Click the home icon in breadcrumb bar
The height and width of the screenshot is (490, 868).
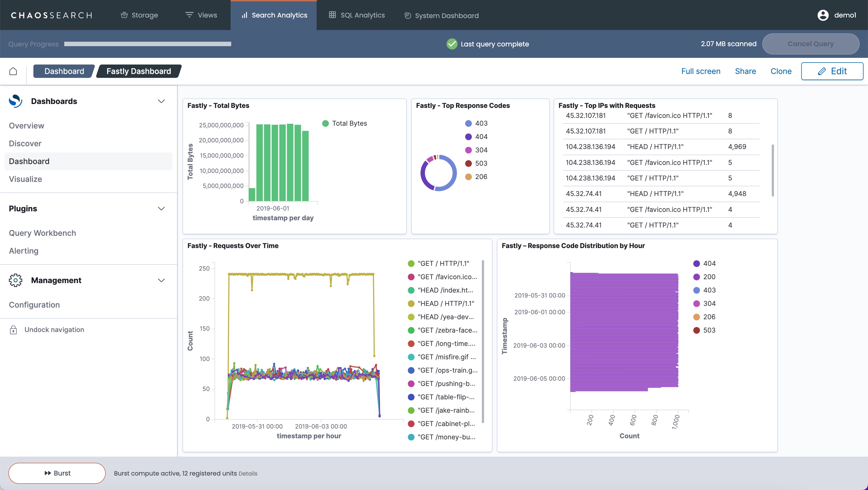tap(13, 71)
